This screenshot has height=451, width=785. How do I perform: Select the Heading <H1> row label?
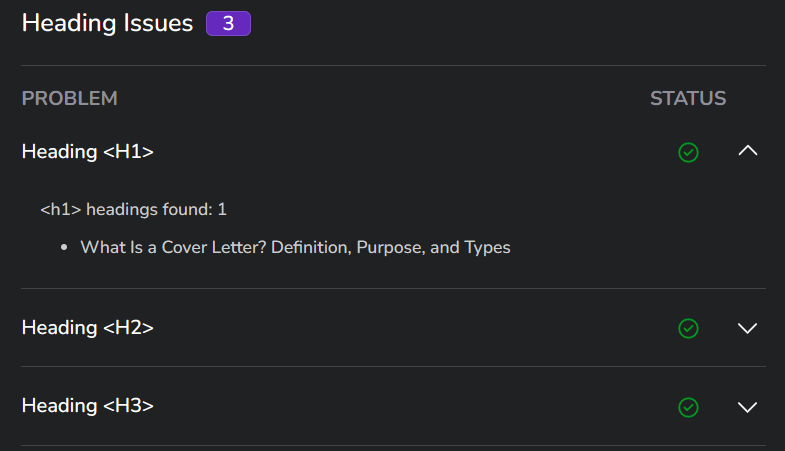88,152
